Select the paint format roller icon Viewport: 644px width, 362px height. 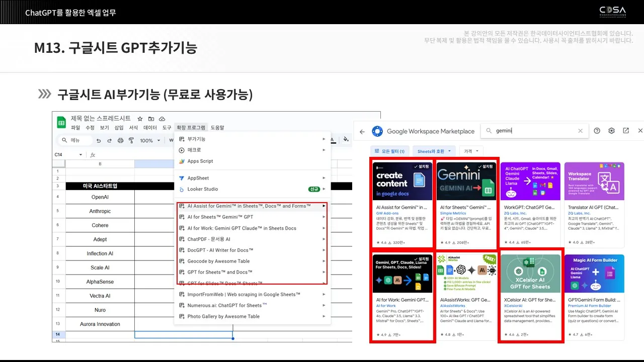(131, 141)
